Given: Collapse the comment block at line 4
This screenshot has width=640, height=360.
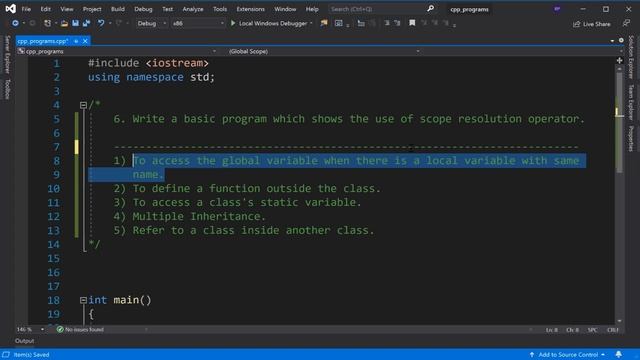Looking at the screenshot, I should (x=83, y=105).
